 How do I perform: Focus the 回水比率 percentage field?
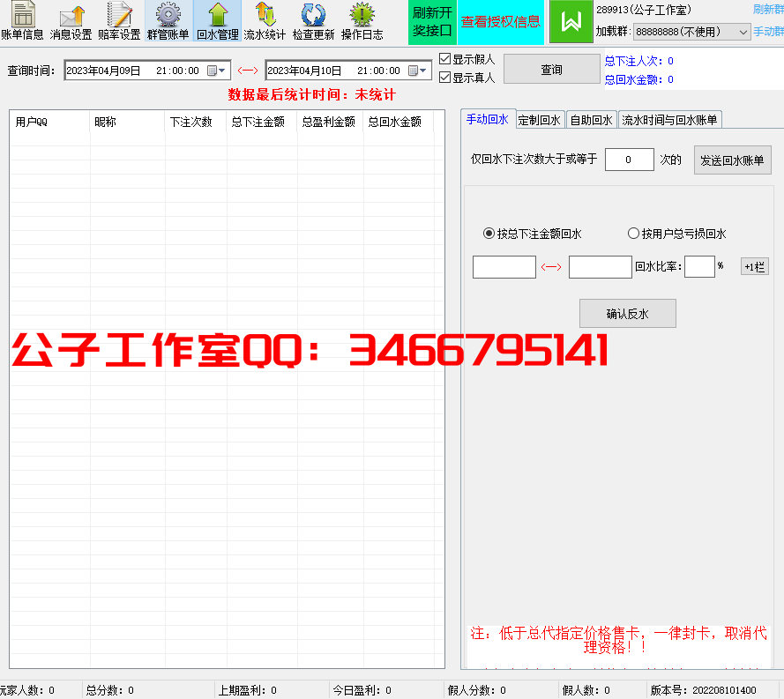click(699, 266)
